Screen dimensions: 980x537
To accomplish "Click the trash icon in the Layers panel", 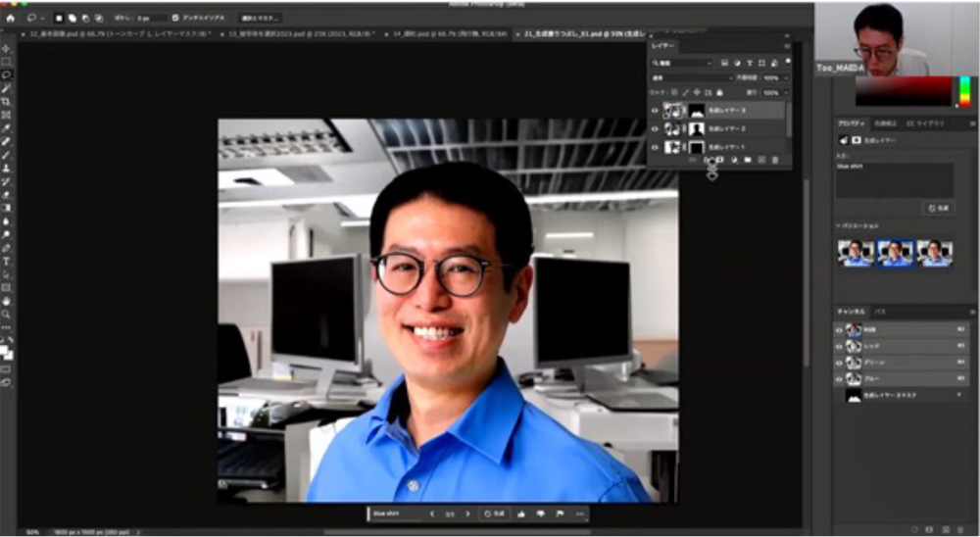I will 775,160.
